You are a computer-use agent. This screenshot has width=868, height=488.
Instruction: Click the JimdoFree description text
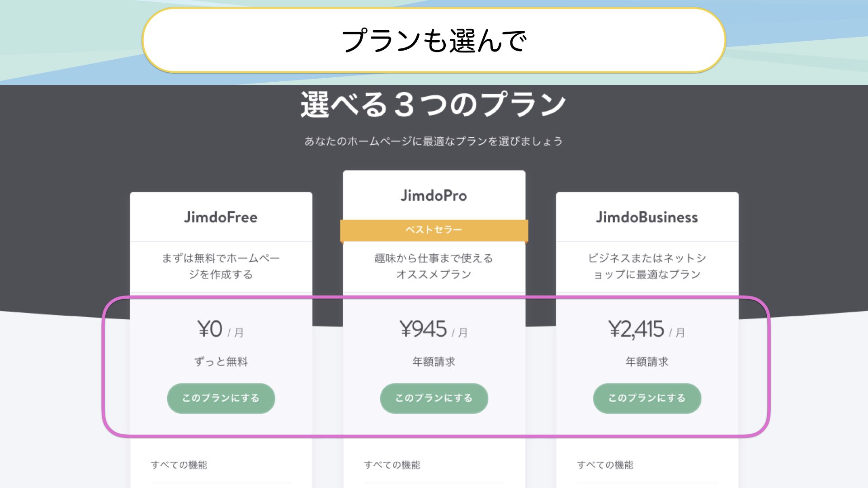[221, 266]
